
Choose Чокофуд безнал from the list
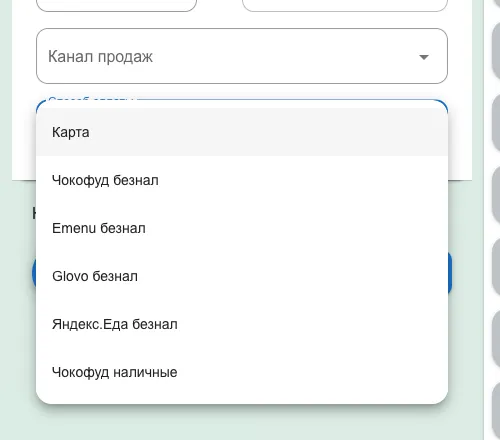242,180
